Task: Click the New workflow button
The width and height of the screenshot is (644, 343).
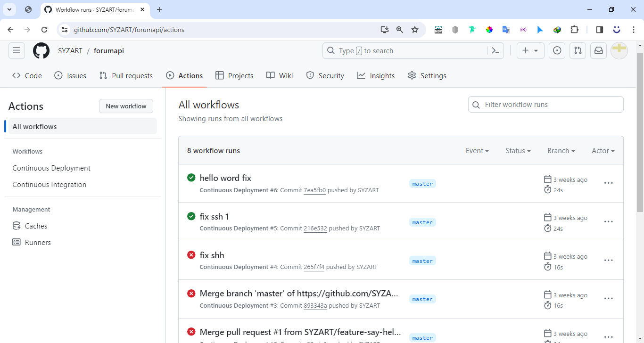Action: point(126,106)
